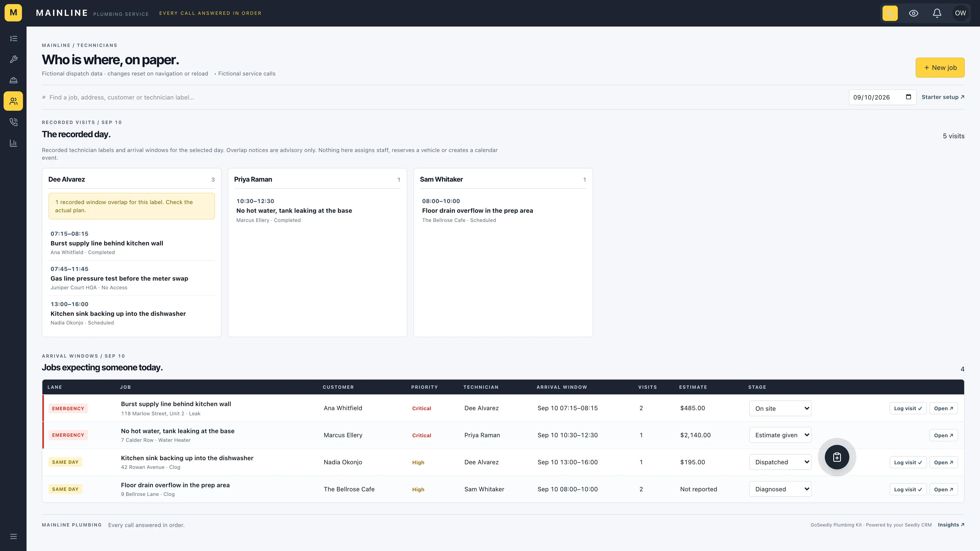Click the overlap warning notice
The width and height of the screenshot is (980, 551).
132,206
